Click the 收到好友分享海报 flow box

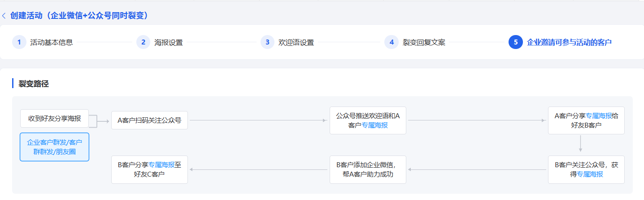(x=55, y=119)
